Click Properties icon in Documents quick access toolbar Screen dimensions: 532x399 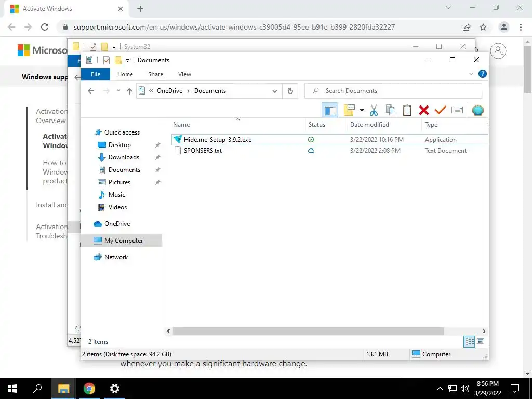pos(106,60)
